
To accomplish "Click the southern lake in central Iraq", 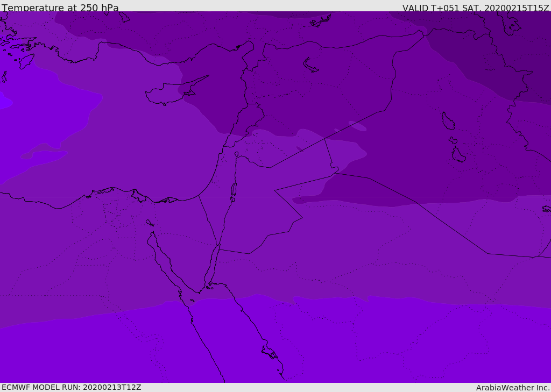I will pyautogui.click(x=458, y=155).
